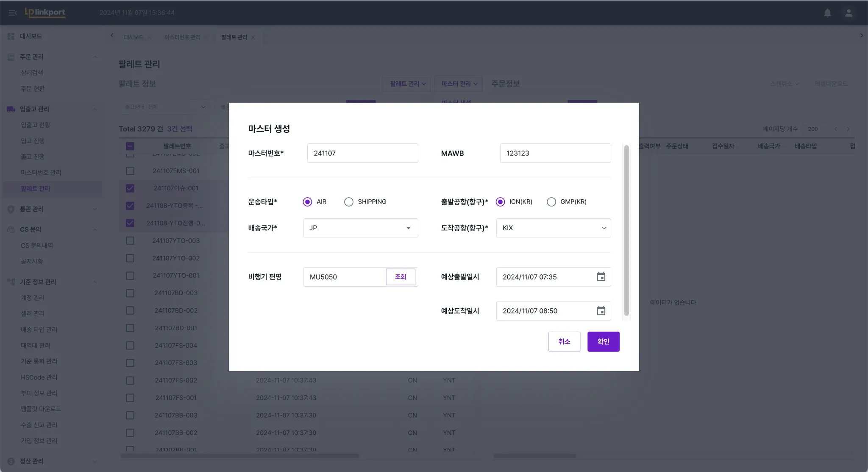Click the 입출고 관리 truck icon

11,109
